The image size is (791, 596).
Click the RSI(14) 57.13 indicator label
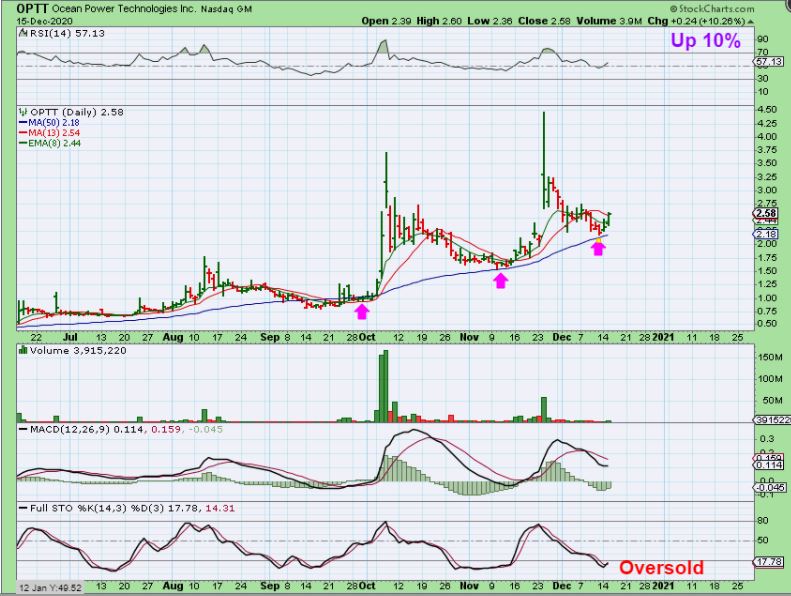pyautogui.click(x=67, y=33)
